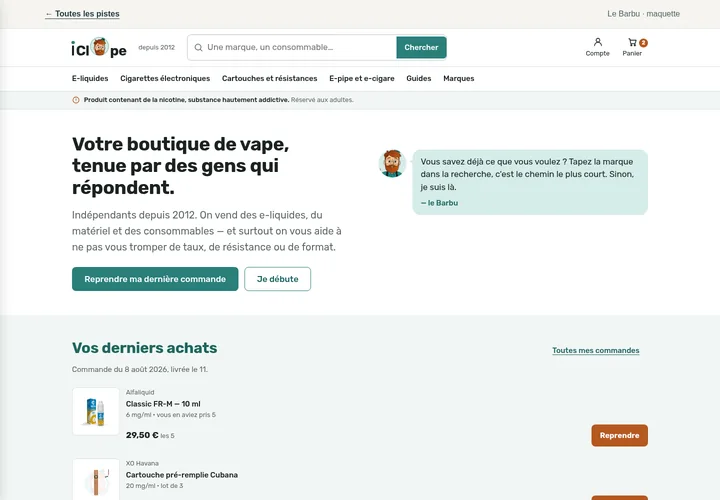Click the Barbu speech bubble message

pos(530,182)
